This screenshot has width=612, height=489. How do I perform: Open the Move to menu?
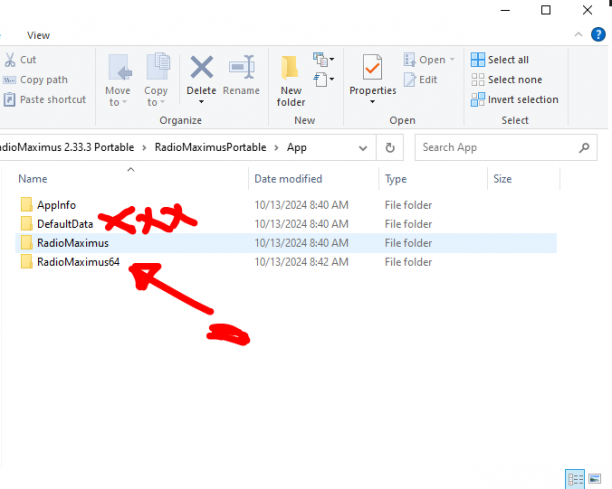coord(118,80)
